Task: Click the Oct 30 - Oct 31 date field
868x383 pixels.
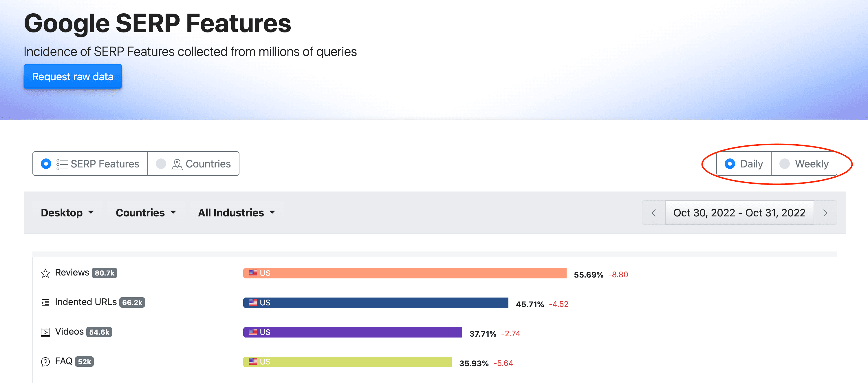Action: click(x=739, y=213)
